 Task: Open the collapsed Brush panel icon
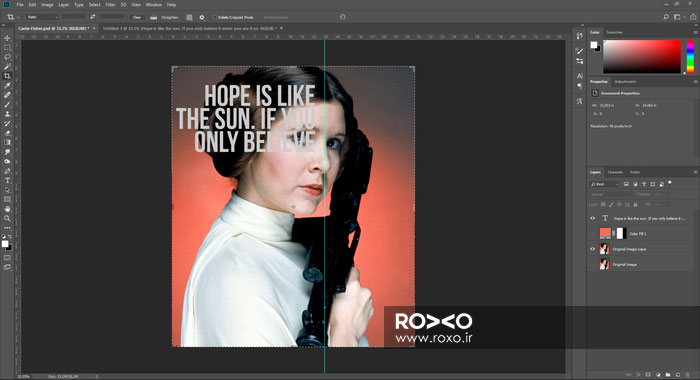pos(579,51)
